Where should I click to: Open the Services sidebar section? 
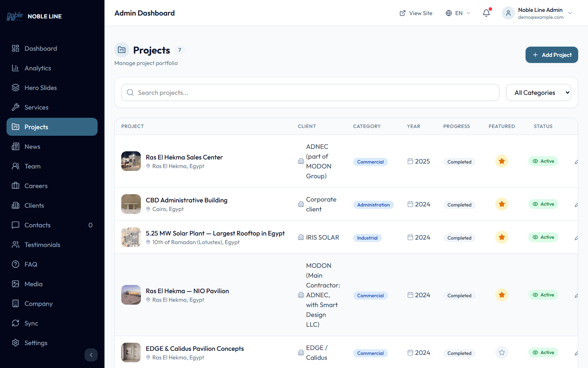tap(52, 107)
